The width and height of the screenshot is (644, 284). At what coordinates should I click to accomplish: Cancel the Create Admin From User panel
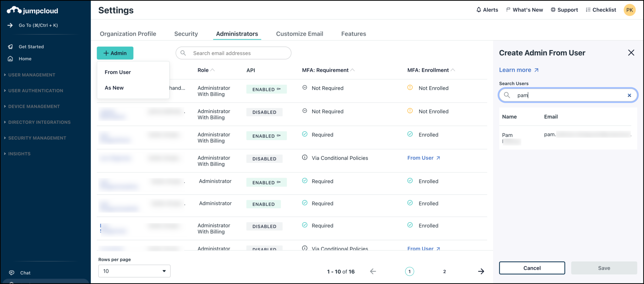coord(531,268)
